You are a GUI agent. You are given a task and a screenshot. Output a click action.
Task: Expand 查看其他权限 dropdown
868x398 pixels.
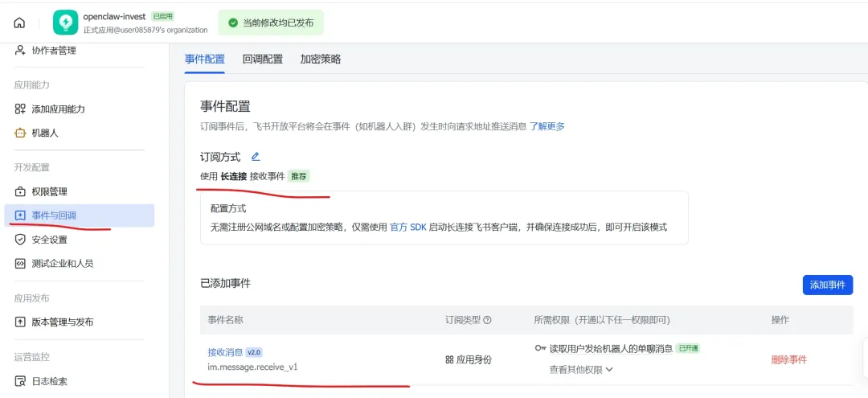coord(581,370)
